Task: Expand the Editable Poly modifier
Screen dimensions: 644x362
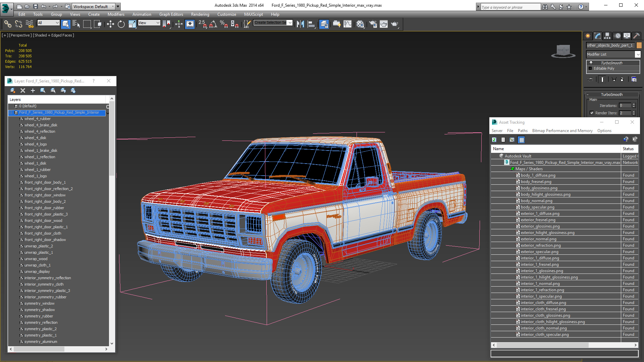Action: tap(590, 68)
